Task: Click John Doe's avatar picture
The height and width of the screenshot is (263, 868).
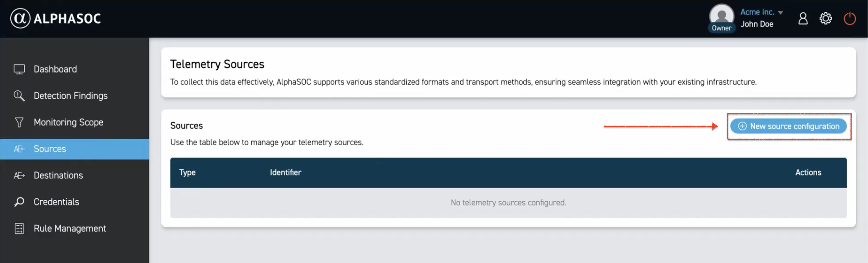Action: [x=721, y=16]
